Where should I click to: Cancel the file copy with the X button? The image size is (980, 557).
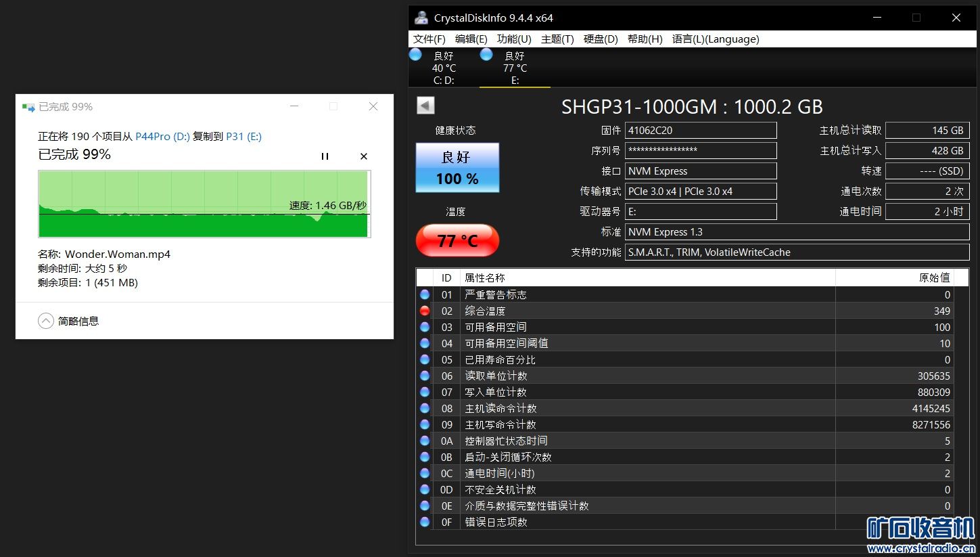point(363,156)
